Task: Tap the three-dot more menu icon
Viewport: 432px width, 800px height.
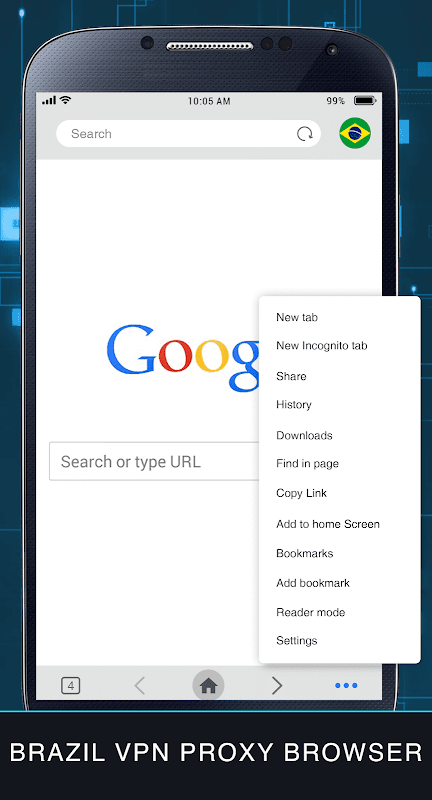Action: click(x=346, y=685)
